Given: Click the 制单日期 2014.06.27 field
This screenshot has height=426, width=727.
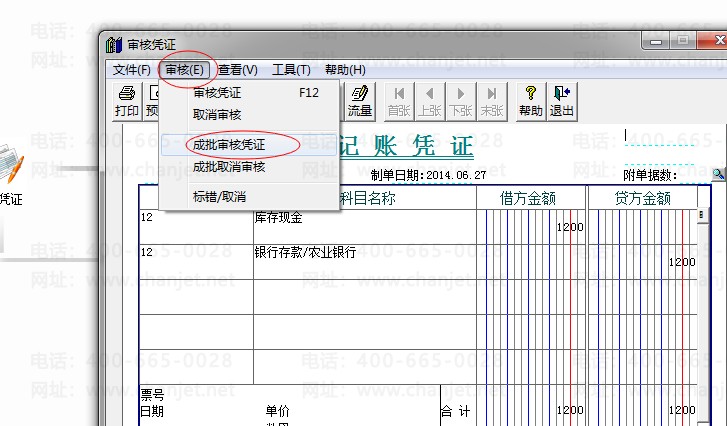Looking at the screenshot, I should point(428,175).
